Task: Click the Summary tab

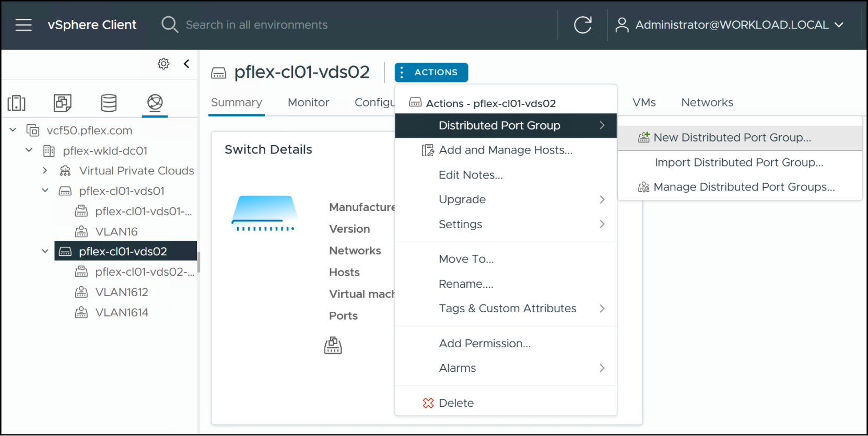Action: 237,103
